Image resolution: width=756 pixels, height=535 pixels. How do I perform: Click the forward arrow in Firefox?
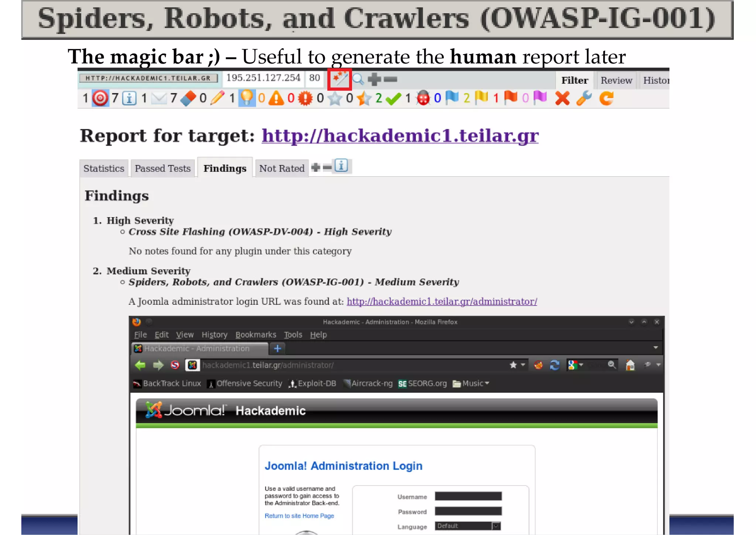[x=158, y=365]
